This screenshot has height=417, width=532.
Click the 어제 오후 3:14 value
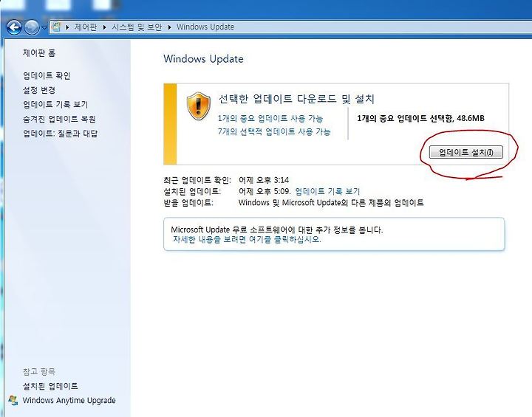click(264, 179)
